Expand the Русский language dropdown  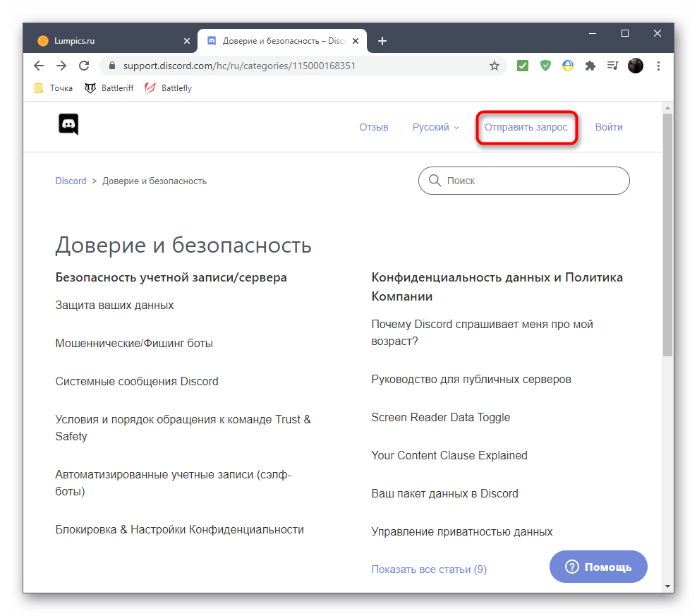coord(435,128)
